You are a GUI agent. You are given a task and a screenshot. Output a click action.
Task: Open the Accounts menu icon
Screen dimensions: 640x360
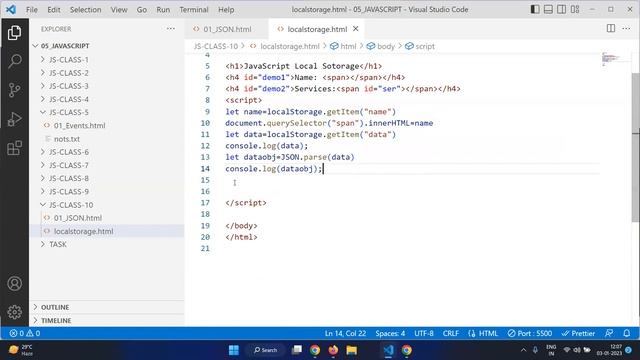coord(14,283)
